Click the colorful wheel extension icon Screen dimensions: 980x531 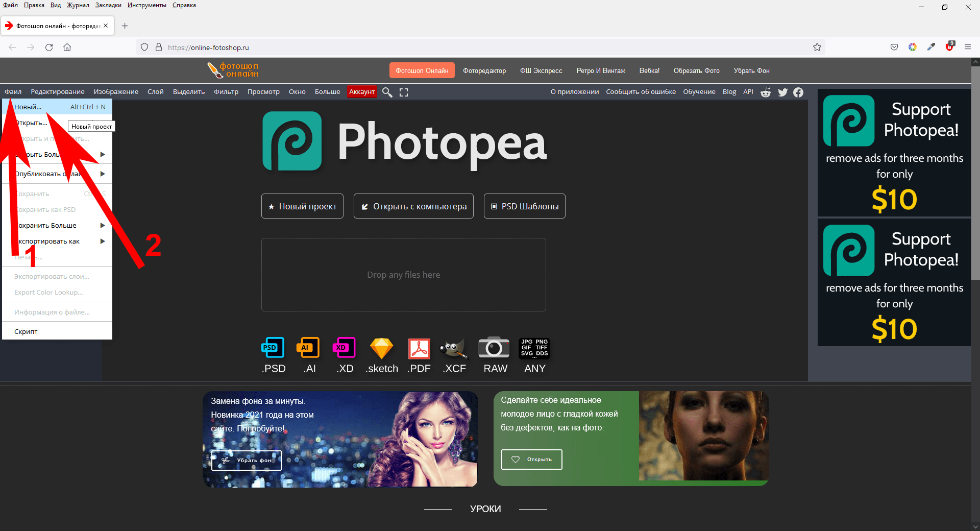coord(913,47)
